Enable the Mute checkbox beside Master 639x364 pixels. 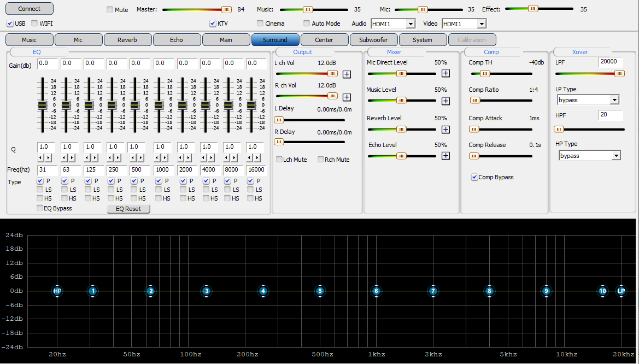[x=110, y=10]
